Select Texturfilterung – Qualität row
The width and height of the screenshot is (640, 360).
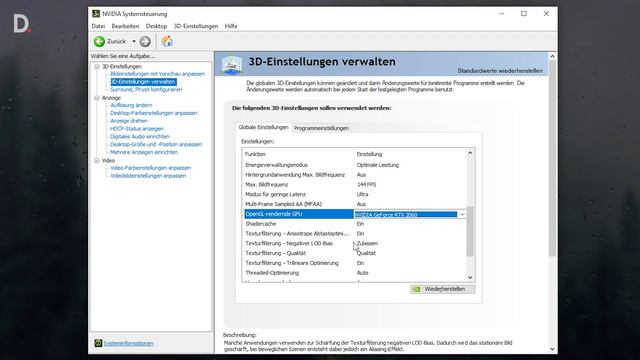pos(355,253)
